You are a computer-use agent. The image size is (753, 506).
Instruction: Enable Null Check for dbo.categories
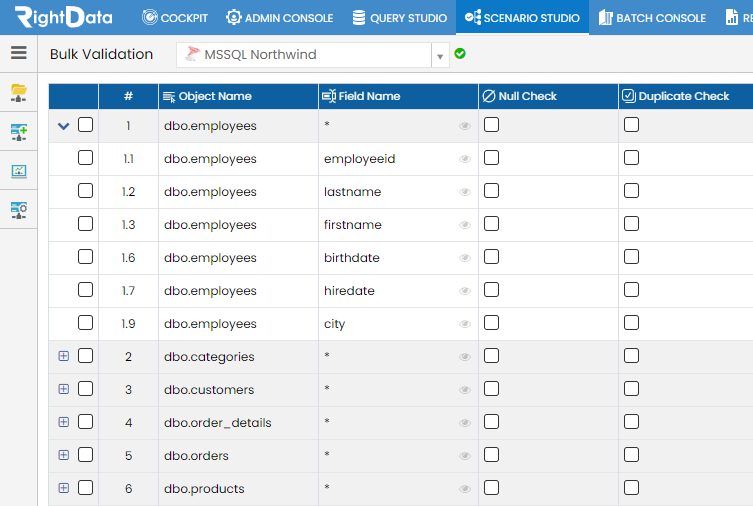coord(491,356)
